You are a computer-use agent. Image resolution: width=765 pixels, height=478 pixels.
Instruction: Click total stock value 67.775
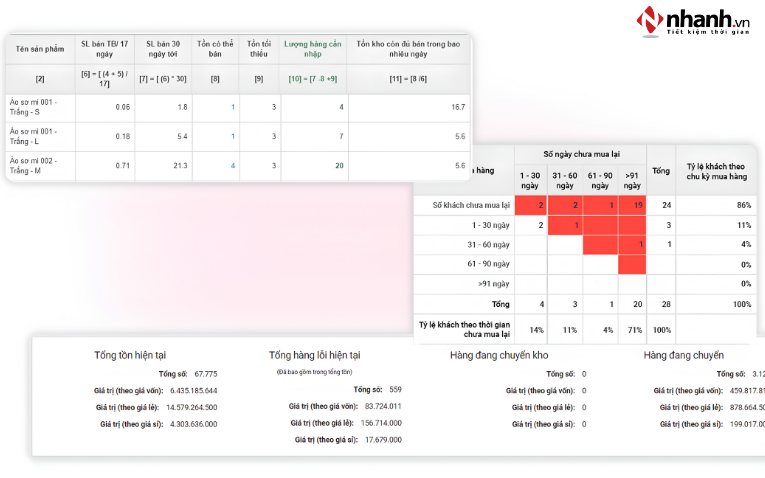coord(206,374)
